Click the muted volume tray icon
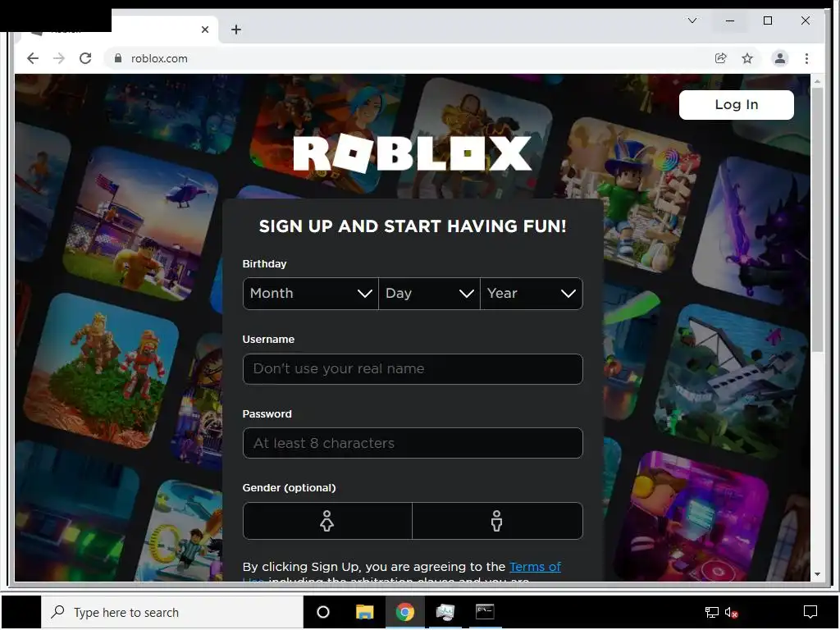The height and width of the screenshot is (630, 840). click(x=731, y=612)
